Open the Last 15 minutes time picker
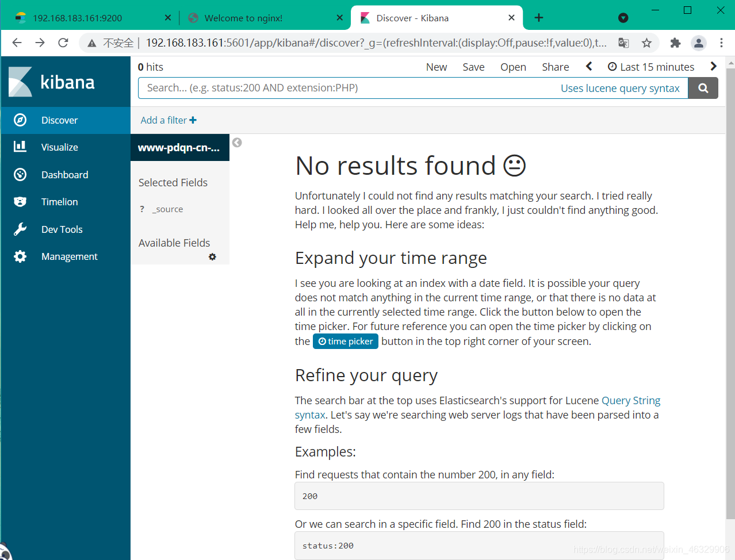Screen dimensions: 735x560 click(x=650, y=67)
